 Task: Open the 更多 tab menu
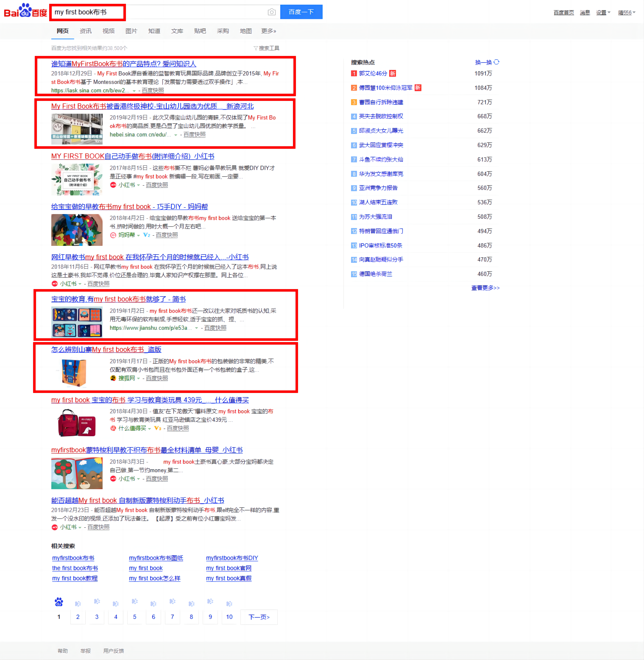268,31
